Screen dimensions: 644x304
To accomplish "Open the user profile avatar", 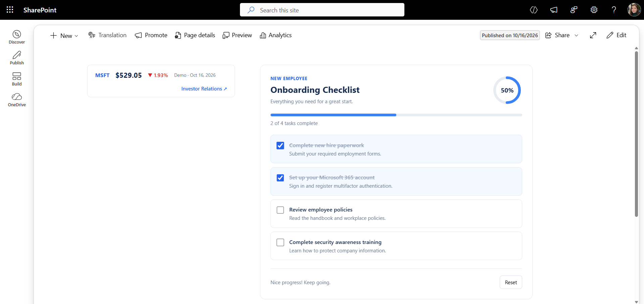I will pos(634,10).
